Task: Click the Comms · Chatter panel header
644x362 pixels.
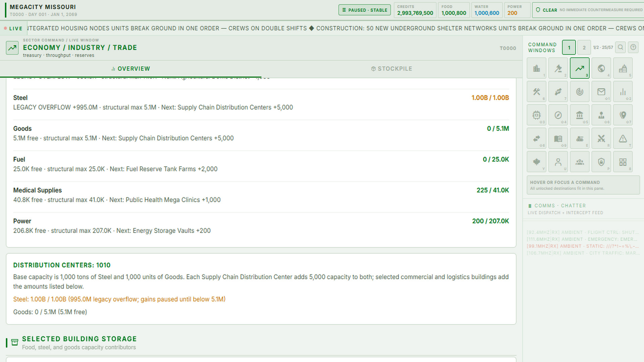Action: tap(583, 209)
